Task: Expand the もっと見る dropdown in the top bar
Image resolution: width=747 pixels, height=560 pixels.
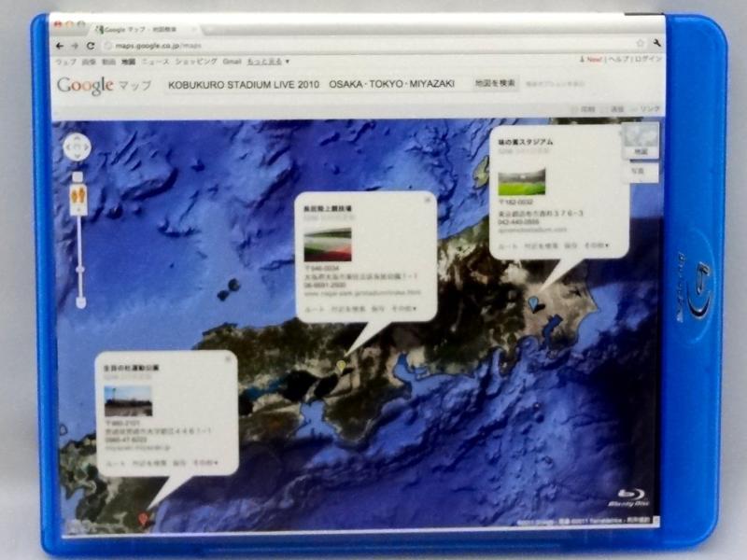Action: coord(268,61)
